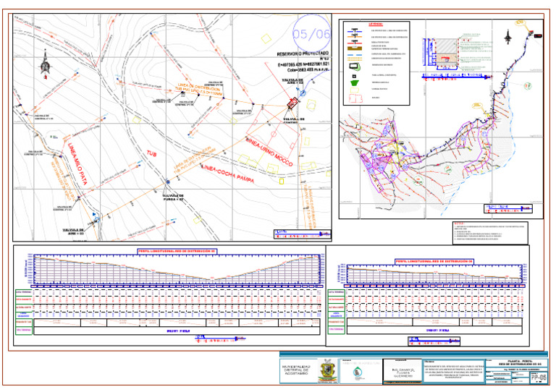Image resolution: width=556 pixels, height=392 pixels.
Task: Select the VALVULA DE AIRE + 03 label at bottom left
Action: coord(73,231)
